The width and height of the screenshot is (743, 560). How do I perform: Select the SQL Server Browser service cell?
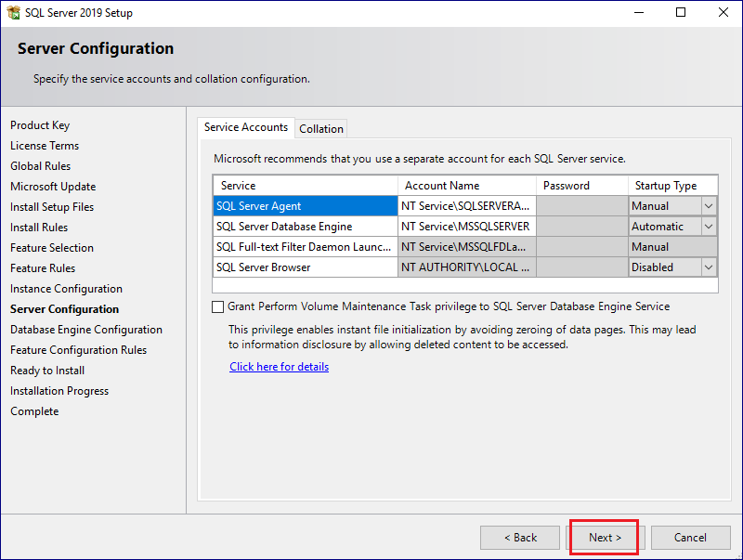point(306,267)
